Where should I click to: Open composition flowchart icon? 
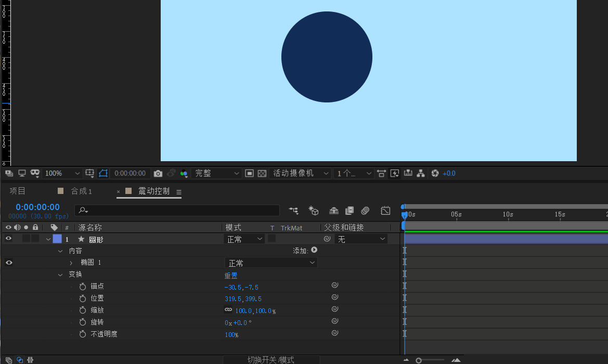[421, 173]
